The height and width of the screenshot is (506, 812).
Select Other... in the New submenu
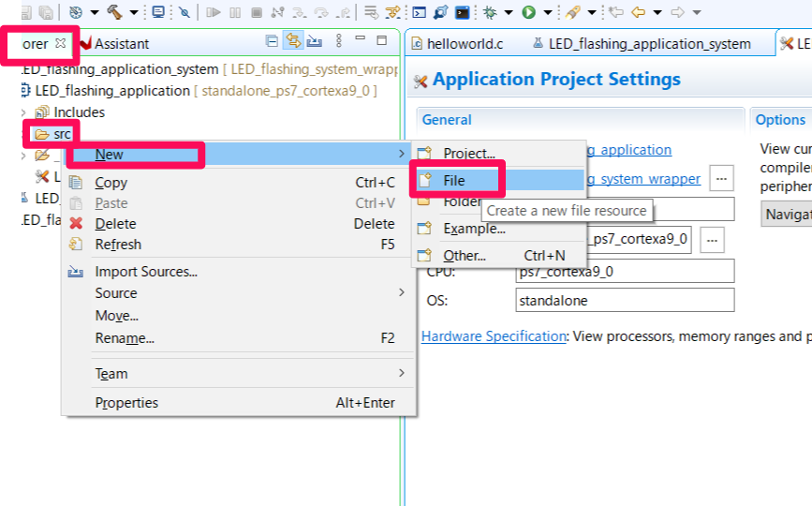pos(499,255)
